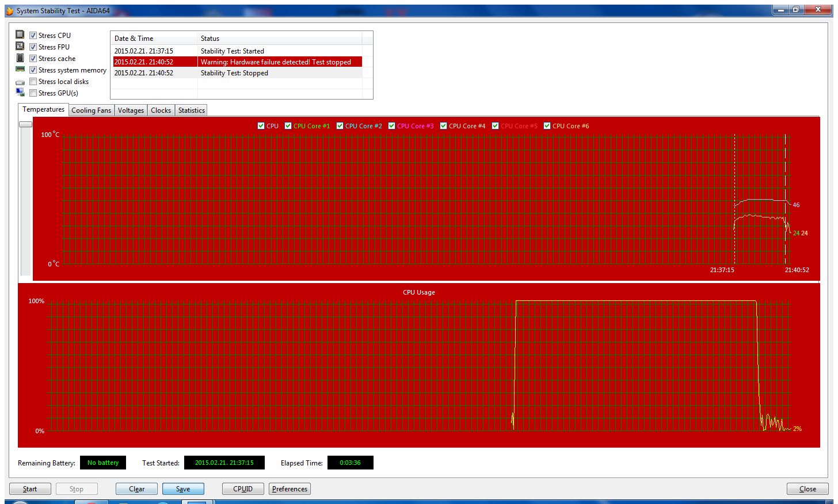
Task: Open the Cooling Fans tab
Action: click(92, 110)
